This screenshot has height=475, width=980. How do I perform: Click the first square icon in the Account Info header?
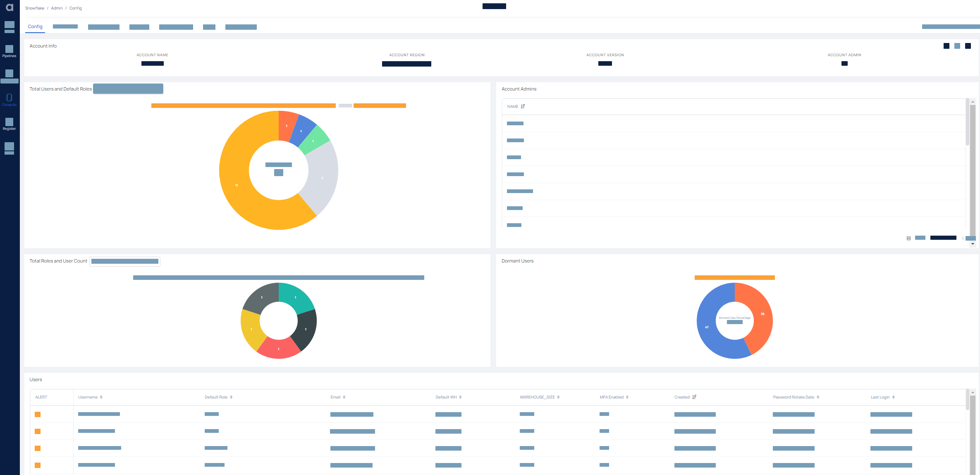[946, 46]
